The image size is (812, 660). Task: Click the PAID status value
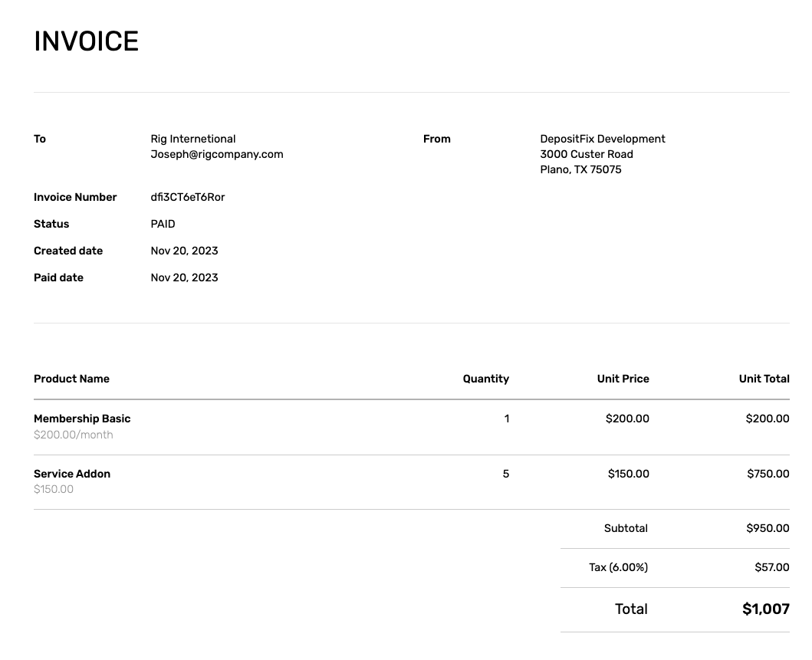(163, 224)
